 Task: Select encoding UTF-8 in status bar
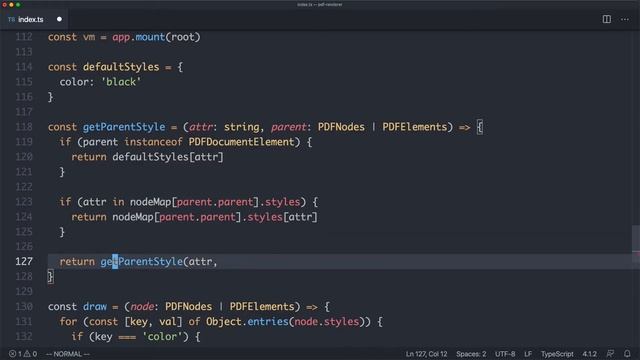[505, 354]
